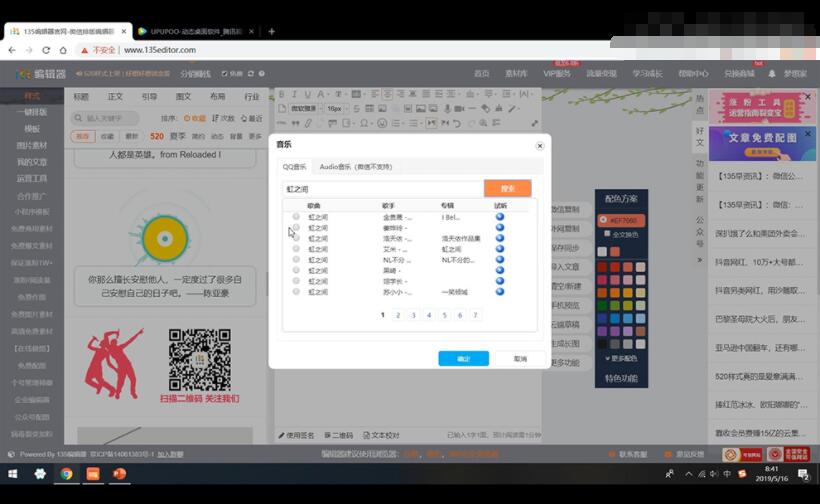The width and height of the screenshot is (820, 504).
Task: Switch to the Audio音乐 tab in dialog
Action: click(356, 167)
